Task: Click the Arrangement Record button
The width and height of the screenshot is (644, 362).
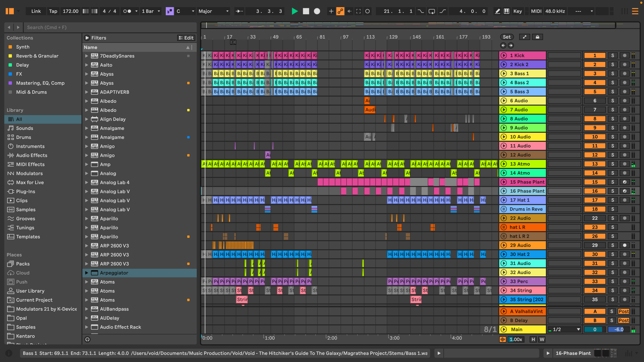Action: [317, 11]
